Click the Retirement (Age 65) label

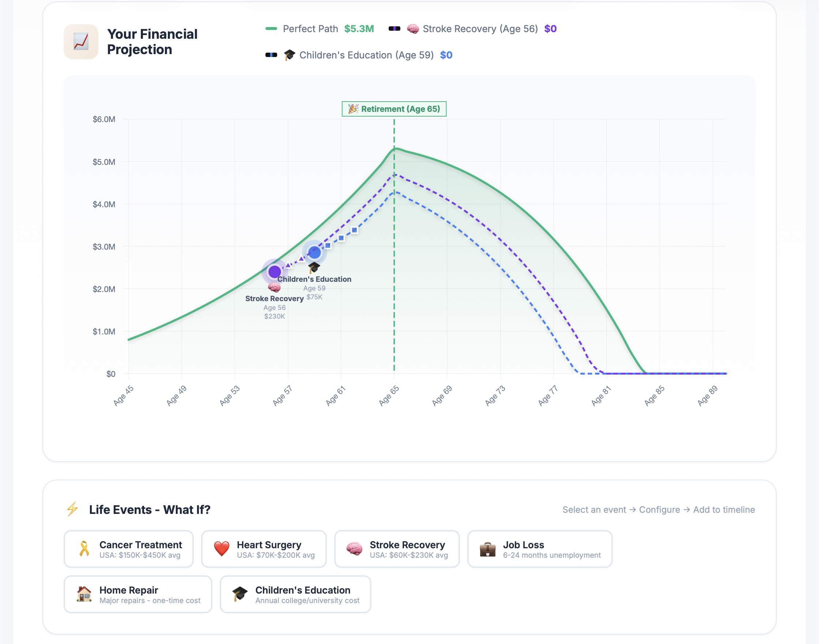[394, 109]
